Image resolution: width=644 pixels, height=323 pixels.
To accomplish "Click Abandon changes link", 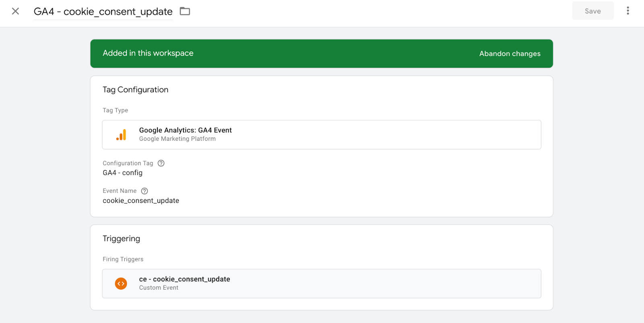I will click(x=510, y=53).
